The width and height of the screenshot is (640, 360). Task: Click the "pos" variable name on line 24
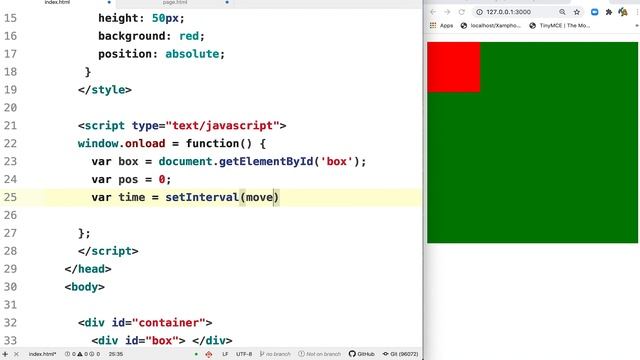[x=128, y=180]
